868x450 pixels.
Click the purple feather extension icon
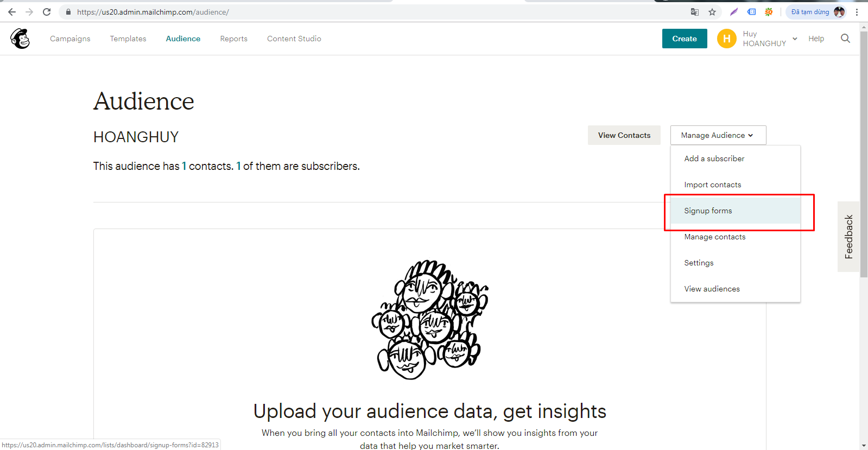[x=734, y=12]
